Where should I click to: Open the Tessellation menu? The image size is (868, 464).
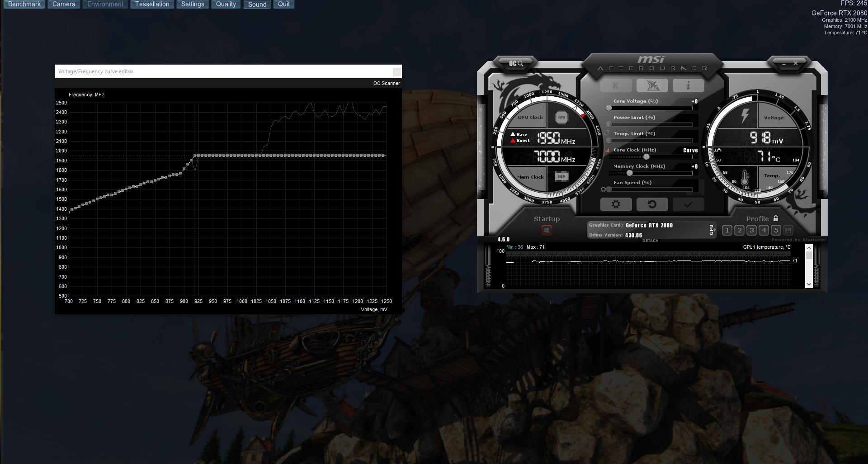pos(152,4)
